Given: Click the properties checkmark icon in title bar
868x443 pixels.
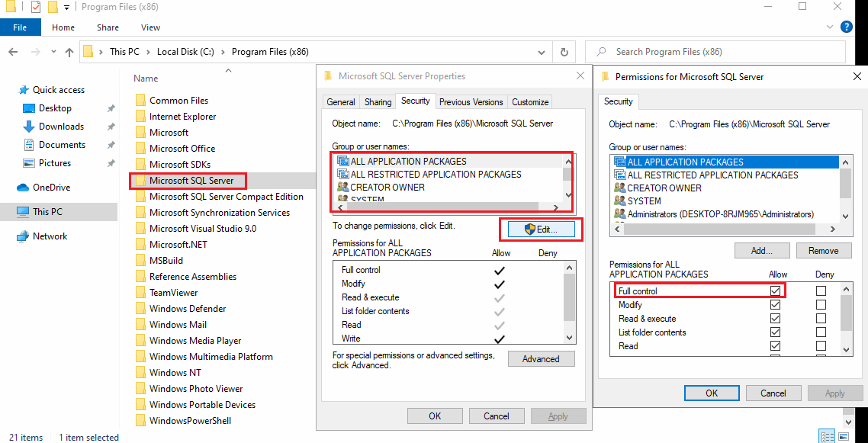Looking at the screenshot, I should click(x=36, y=7).
